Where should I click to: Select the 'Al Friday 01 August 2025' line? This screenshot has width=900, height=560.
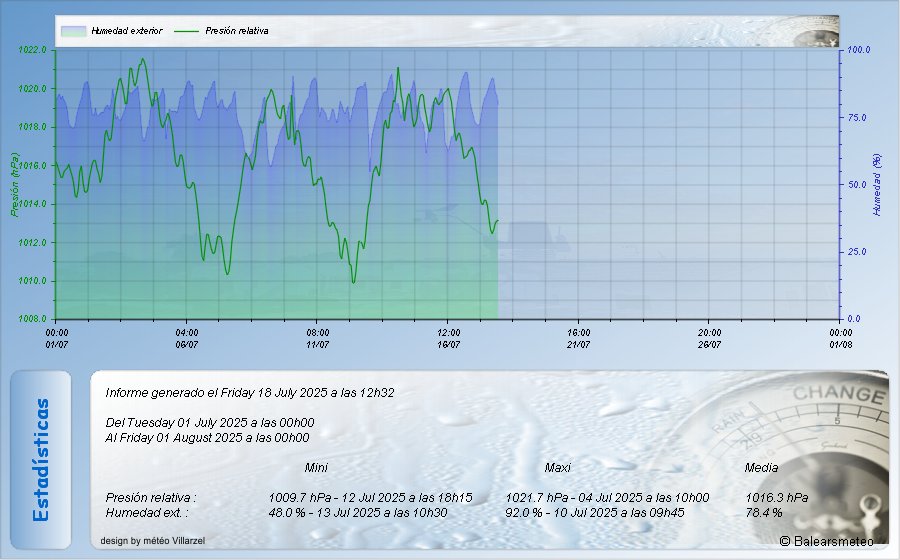207,438
